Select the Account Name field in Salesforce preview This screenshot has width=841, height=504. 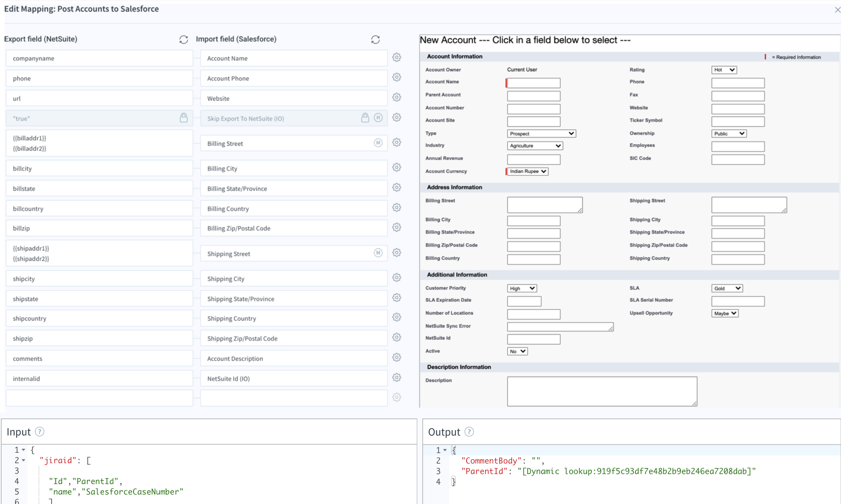(x=533, y=83)
